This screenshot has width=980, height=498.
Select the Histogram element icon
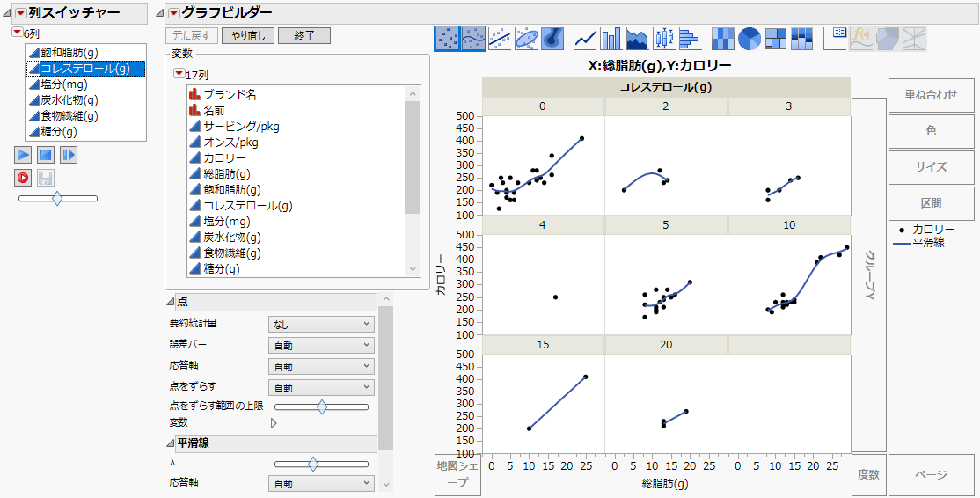pyautogui.click(x=690, y=39)
